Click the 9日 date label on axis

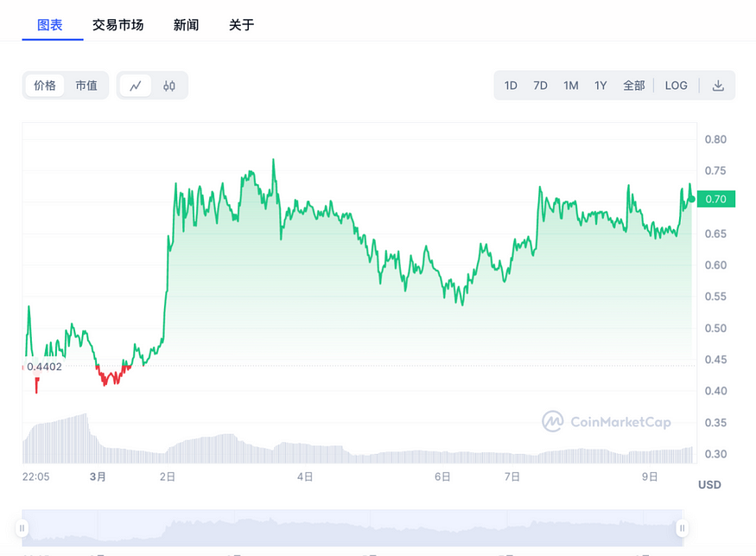650,476
